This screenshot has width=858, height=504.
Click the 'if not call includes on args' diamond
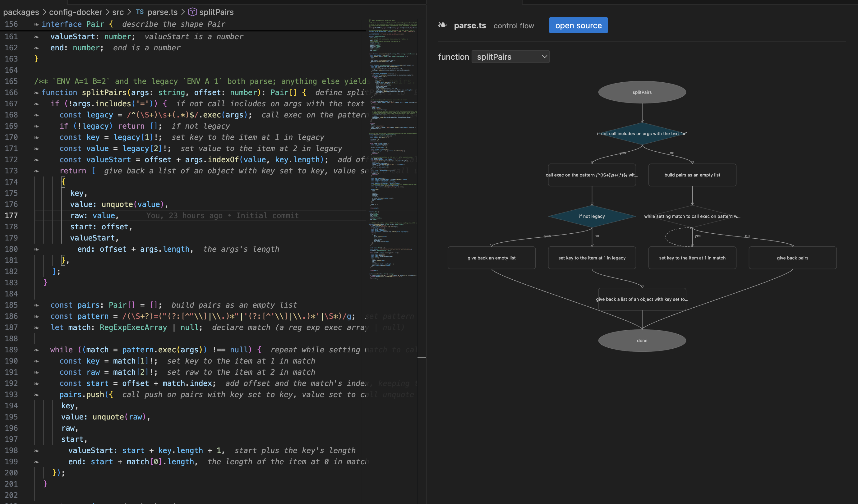(642, 134)
